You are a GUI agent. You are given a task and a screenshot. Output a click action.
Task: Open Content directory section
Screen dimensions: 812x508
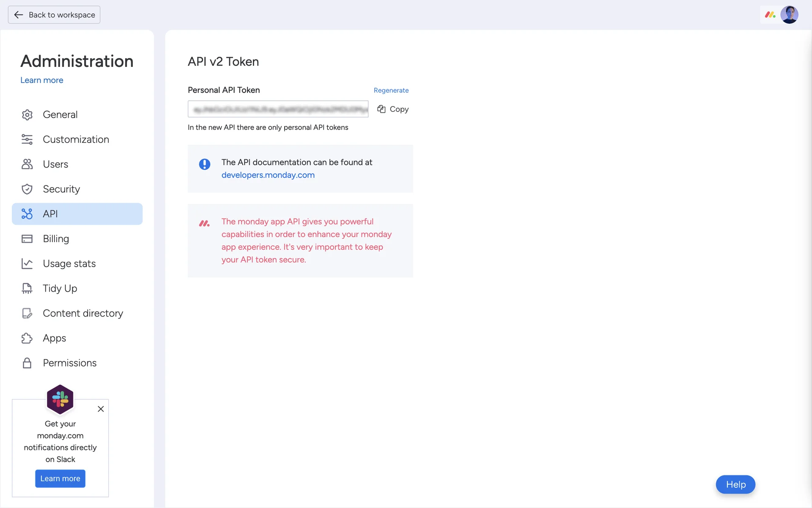83,313
